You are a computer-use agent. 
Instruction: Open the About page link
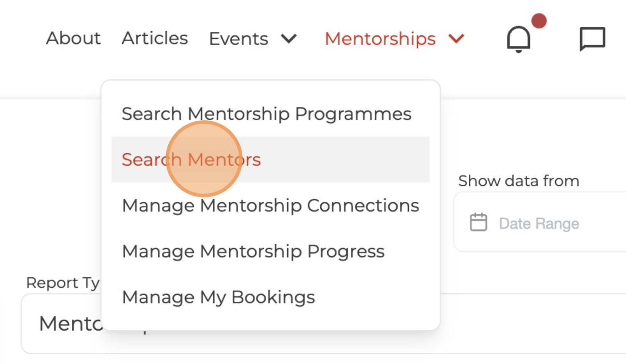[x=74, y=39]
